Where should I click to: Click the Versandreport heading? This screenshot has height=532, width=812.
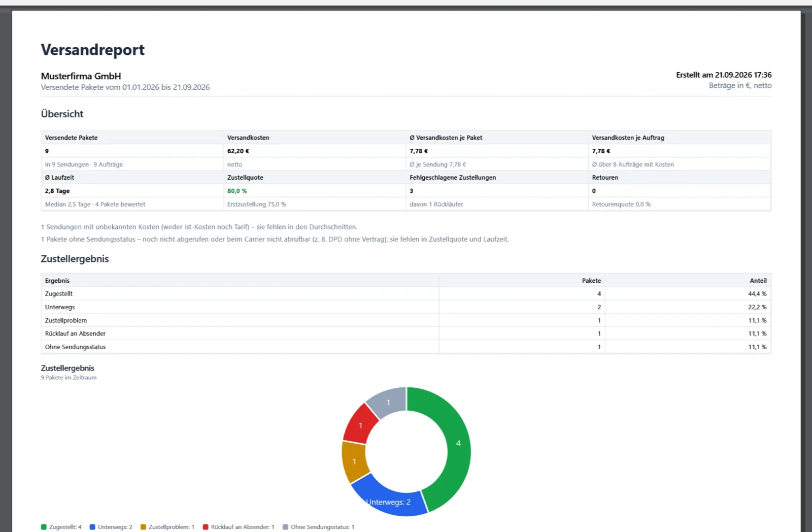[x=93, y=50]
